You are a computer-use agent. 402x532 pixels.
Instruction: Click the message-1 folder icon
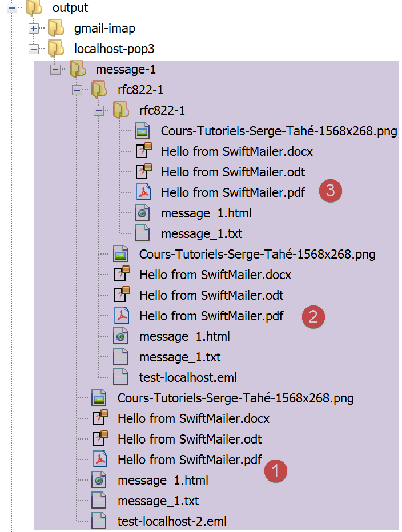coord(77,70)
